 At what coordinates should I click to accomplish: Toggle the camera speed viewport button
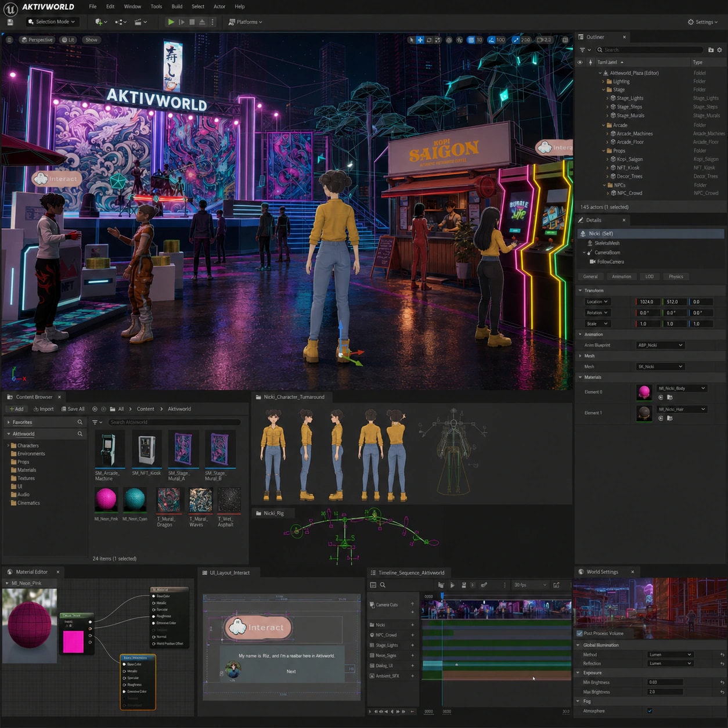544,40
